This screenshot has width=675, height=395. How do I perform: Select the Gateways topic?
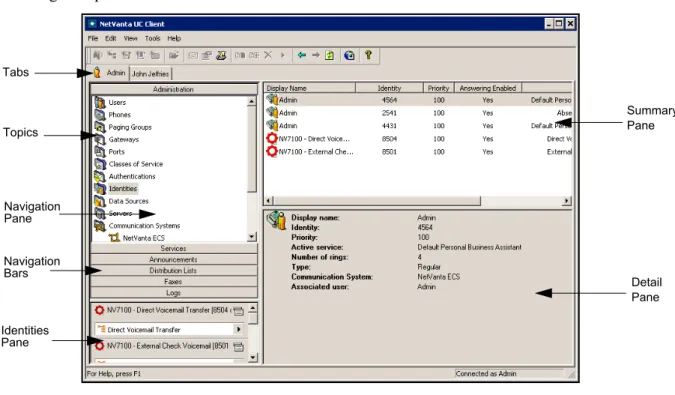(124, 139)
